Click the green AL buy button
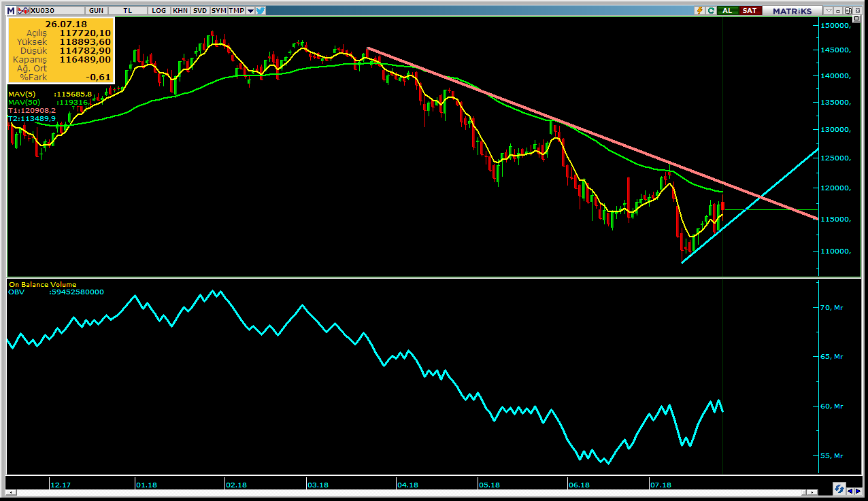Viewport: 868px width, 501px height. tap(728, 10)
